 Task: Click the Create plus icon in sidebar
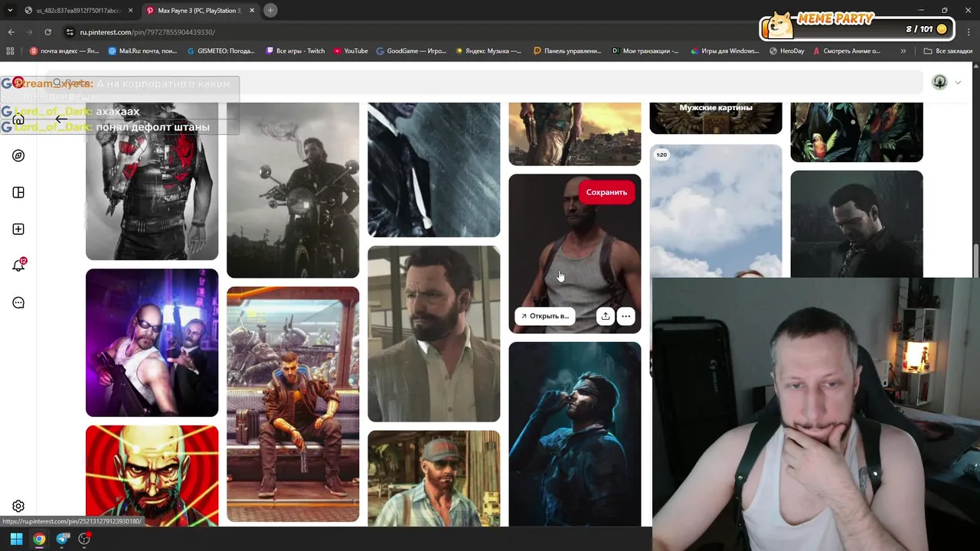(x=18, y=229)
